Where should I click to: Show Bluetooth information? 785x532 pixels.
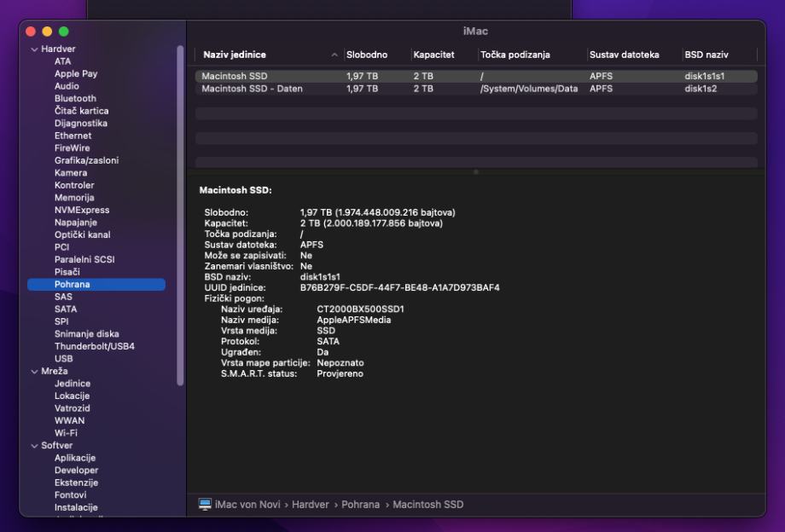tap(75, 99)
